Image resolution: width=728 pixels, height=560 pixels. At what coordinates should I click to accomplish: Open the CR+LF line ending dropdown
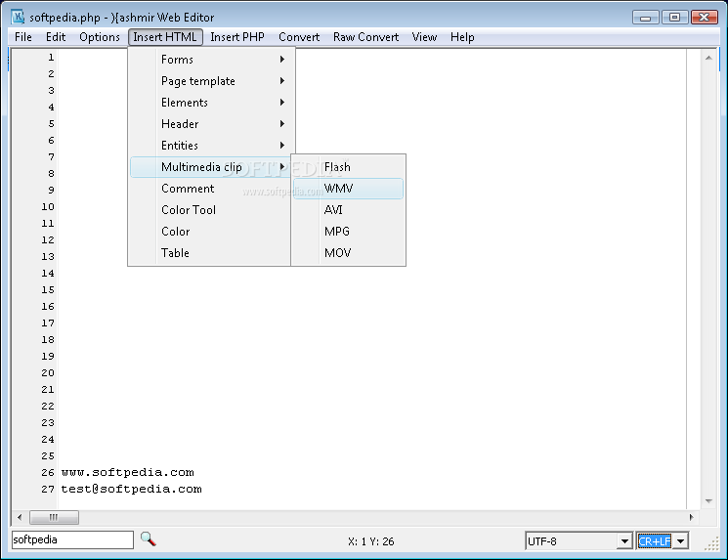(x=681, y=541)
